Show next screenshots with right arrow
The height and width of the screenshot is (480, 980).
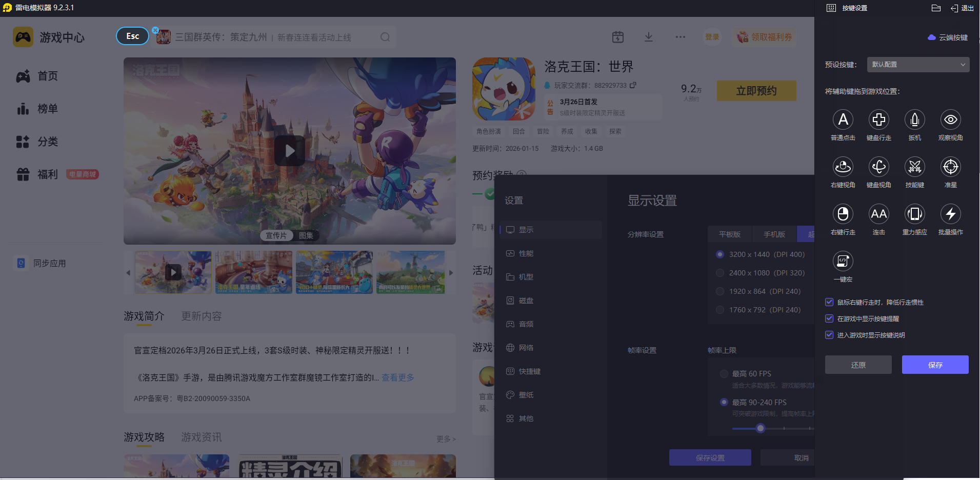451,273
